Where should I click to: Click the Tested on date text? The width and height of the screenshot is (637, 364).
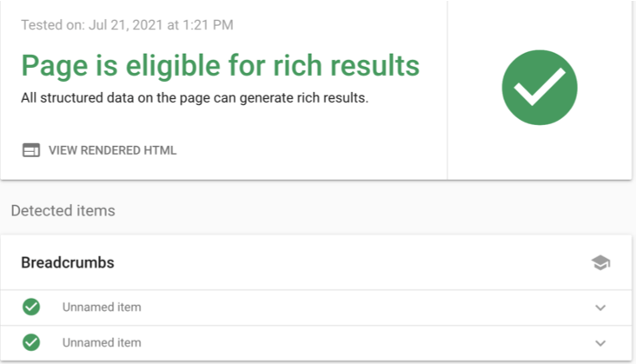pos(127,25)
